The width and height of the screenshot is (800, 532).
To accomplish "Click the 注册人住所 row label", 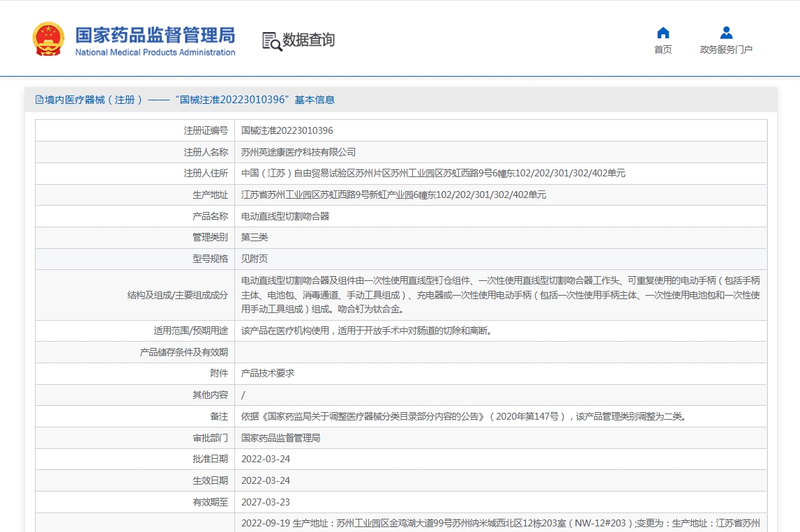I will pyautogui.click(x=206, y=174).
